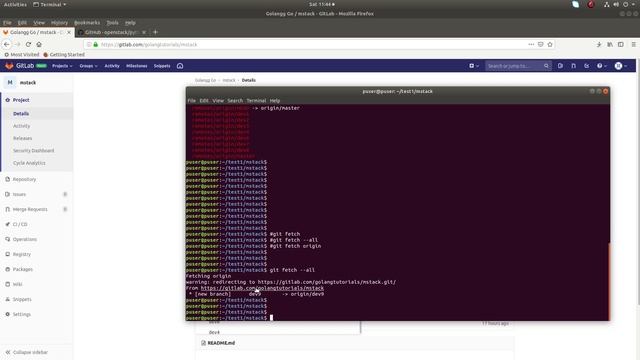640x360 pixels.
Task: Open Merge Requests icon in sidebar
Action: pos(7,209)
